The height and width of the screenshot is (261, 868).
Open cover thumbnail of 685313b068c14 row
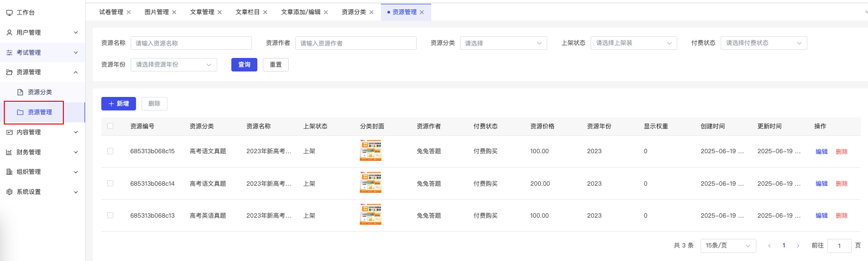(x=371, y=182)
